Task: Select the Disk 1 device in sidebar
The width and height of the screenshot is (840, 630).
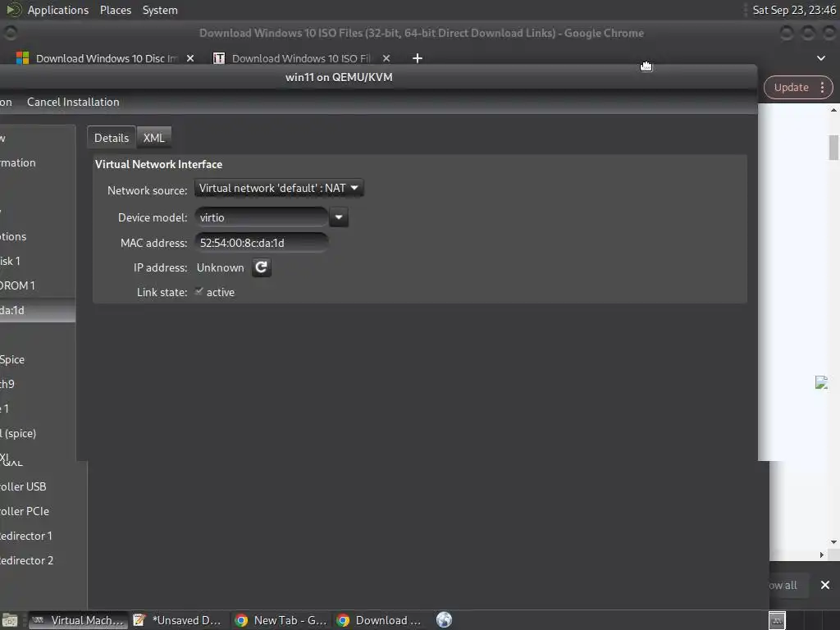Action: tap(38, 261)
